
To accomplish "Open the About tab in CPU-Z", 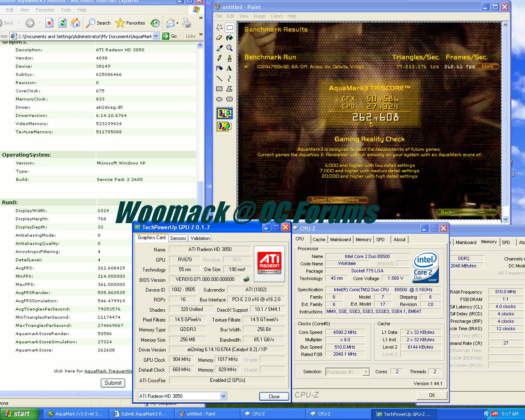I will click(399, 240).
